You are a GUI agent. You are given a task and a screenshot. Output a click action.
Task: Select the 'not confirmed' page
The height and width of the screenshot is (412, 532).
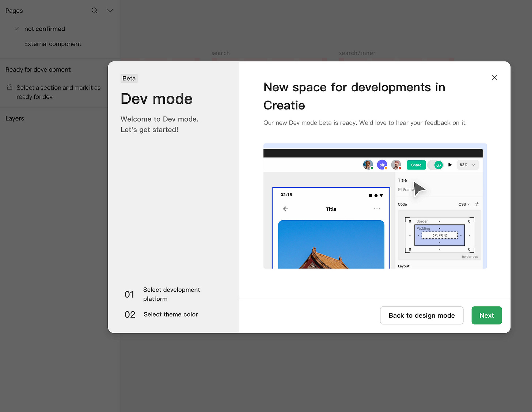coord(45,29)
